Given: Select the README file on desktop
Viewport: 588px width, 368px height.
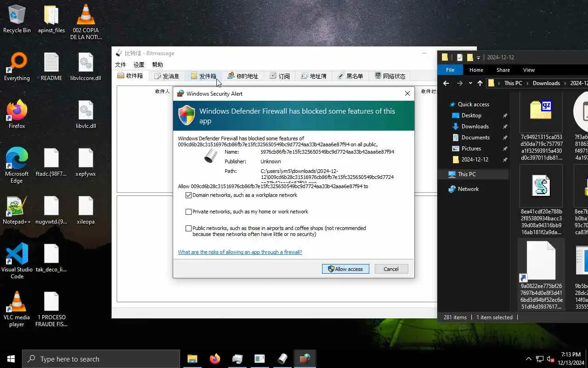Looking at the screenshot, I should 51,67.
